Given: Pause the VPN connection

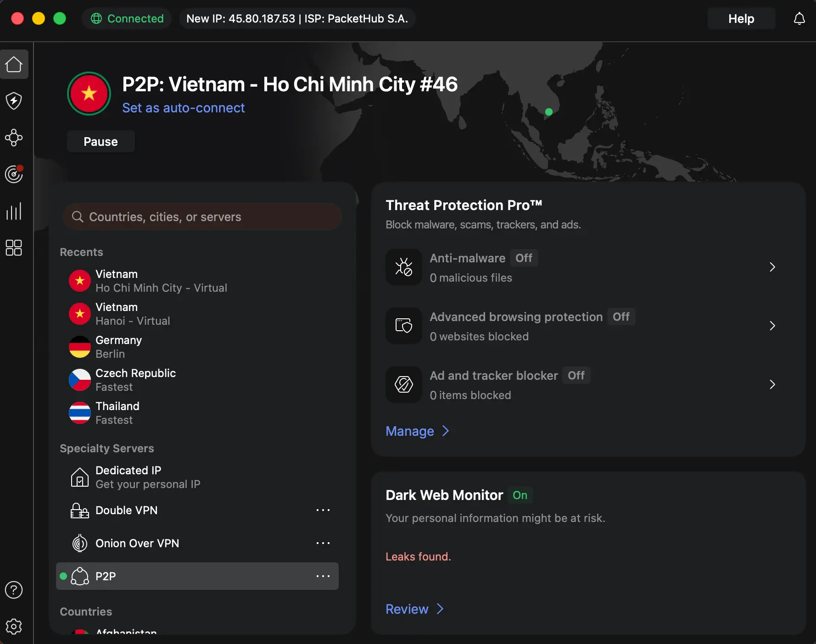Looking at the screenshot, I should [101, 141].
